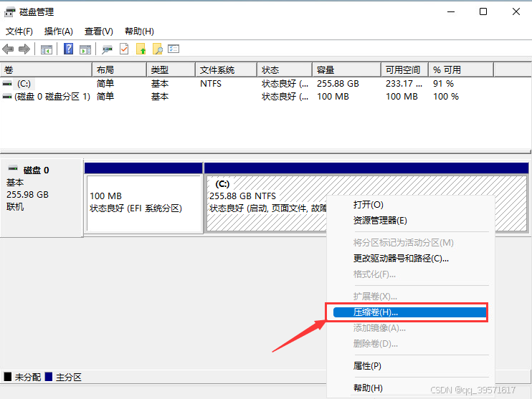532x399 pixels.
Task: Click the checklist view settings toolbar icon
Action: pyautogui.click(x=174, y=49)
